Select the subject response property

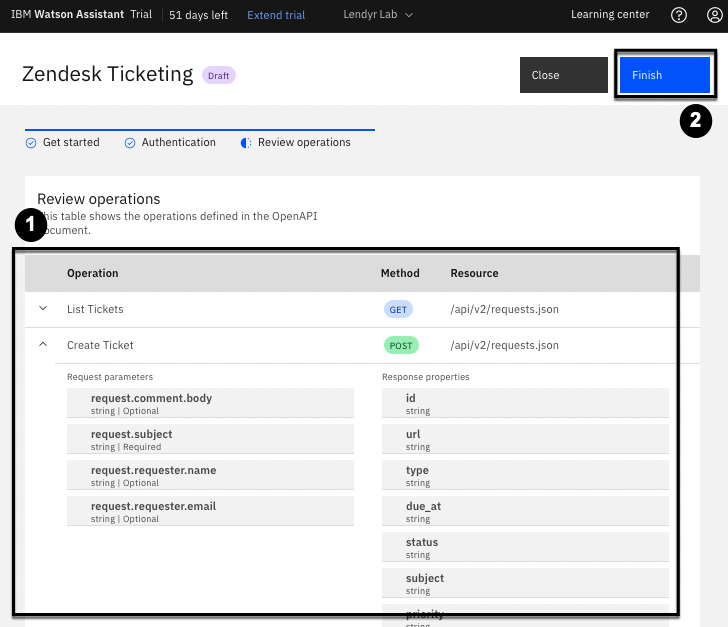click(x=526, y=583)
